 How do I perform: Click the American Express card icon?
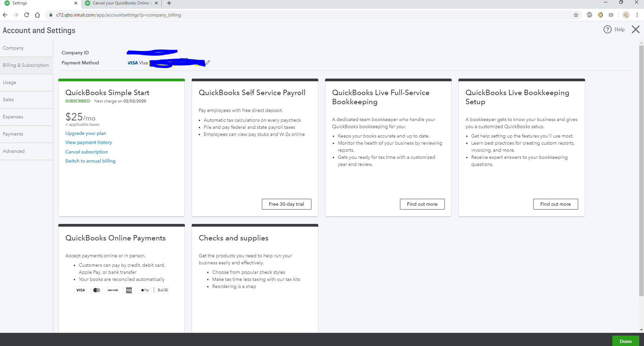click(129, 290)
